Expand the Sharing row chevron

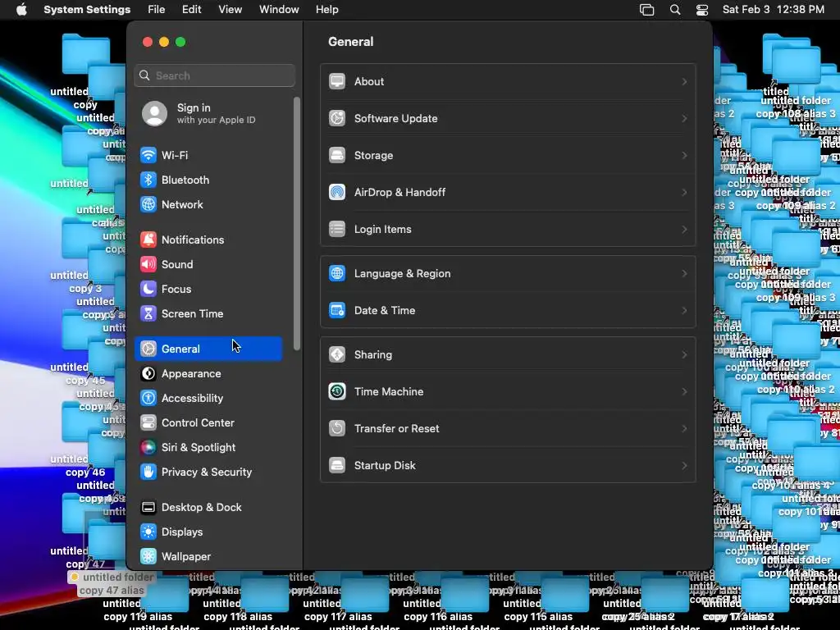pyautogui.click(x=684, y=355)
